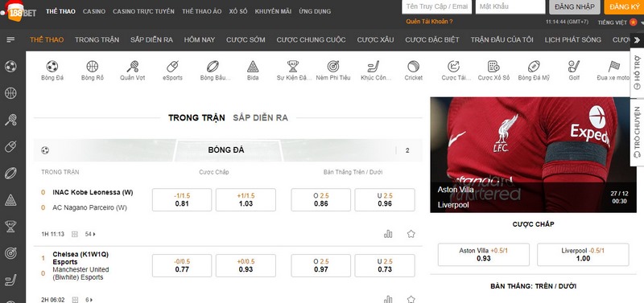Open Tiếng Việt language dropdown

tap(621, 23)
